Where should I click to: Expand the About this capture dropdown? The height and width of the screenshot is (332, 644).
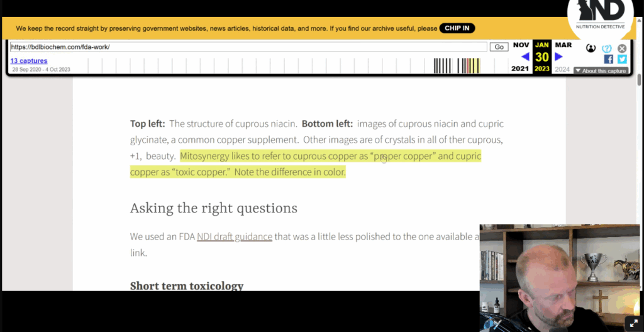click(601, 70)
